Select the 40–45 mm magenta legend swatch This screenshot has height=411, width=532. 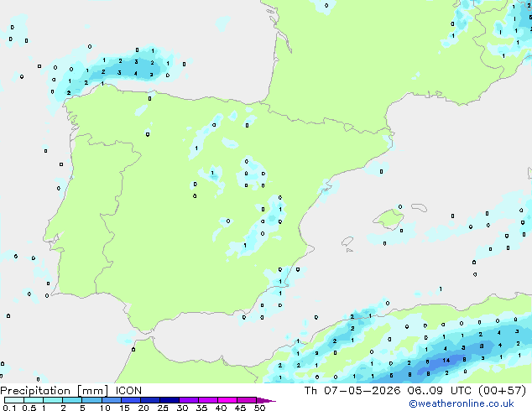point(227,400)
